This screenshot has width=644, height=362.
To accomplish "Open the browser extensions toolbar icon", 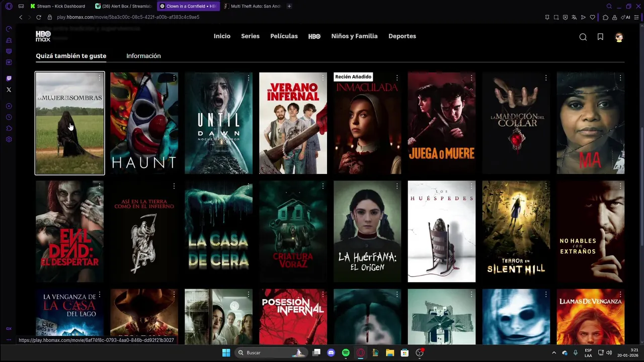I will [x=605, y=17].
